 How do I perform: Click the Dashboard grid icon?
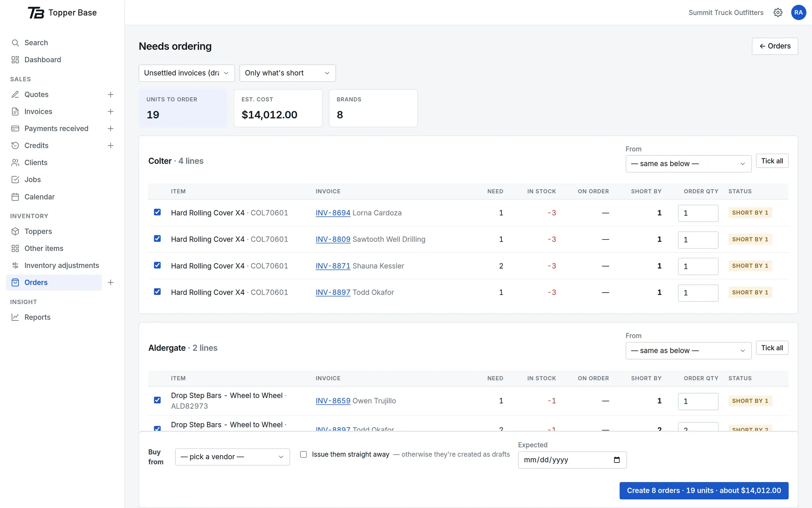click(x=15, y=60)
